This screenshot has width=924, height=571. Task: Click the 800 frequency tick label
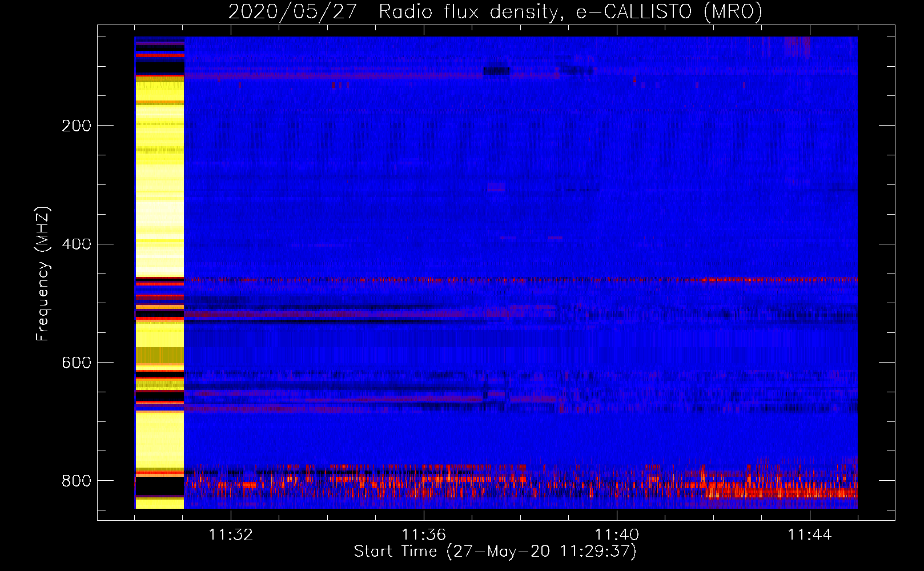pos(77,481)
